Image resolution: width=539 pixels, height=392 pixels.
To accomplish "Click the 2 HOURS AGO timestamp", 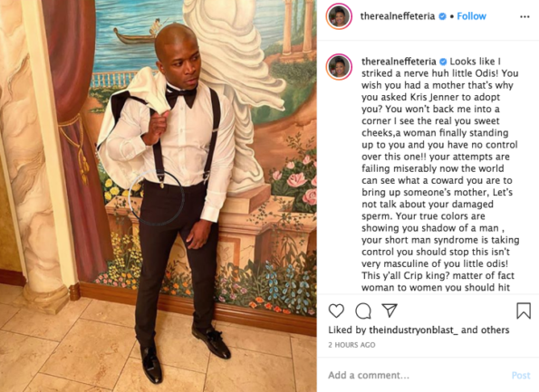I will pos(351,345).
